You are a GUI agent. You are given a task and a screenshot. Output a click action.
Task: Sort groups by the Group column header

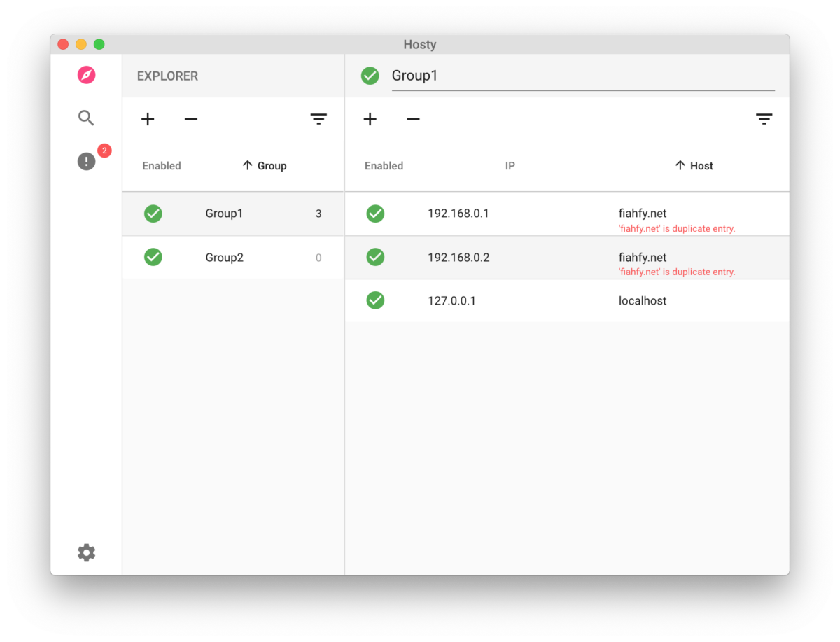(265, 166)
